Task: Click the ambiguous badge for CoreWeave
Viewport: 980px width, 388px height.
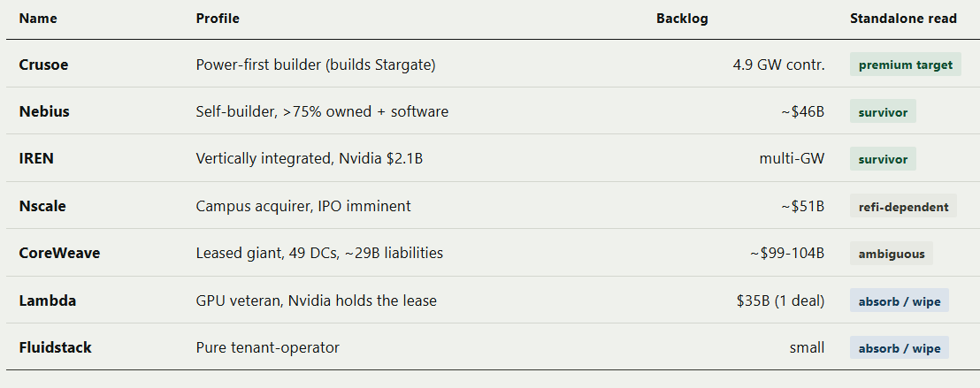Action: [x=892, y=254]
